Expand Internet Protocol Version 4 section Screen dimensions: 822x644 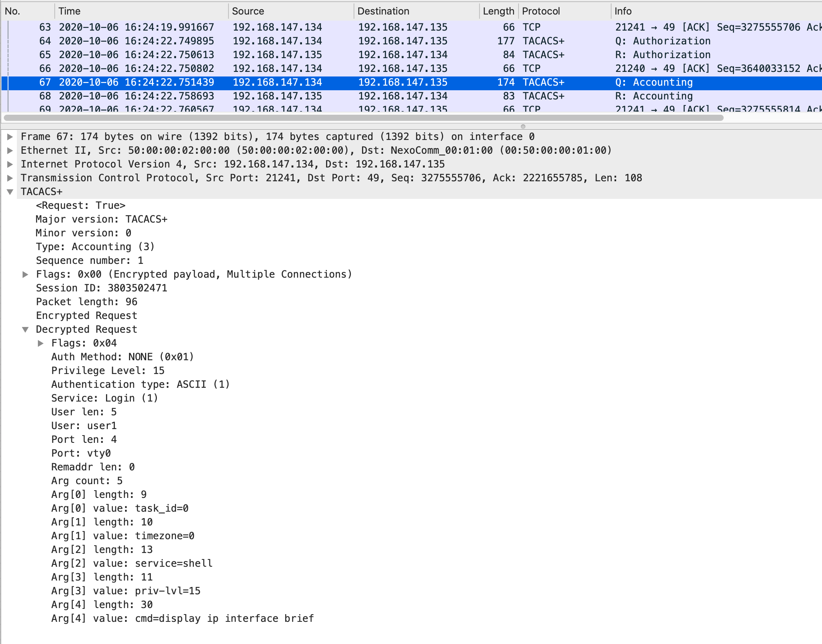click(10, 164)
